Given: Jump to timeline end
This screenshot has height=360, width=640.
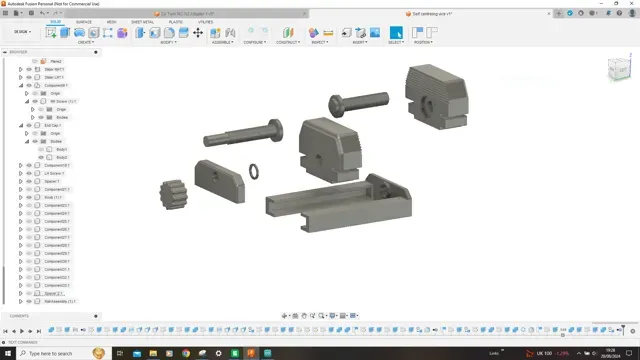Looking at the screenshot, I should click(39, 331).
